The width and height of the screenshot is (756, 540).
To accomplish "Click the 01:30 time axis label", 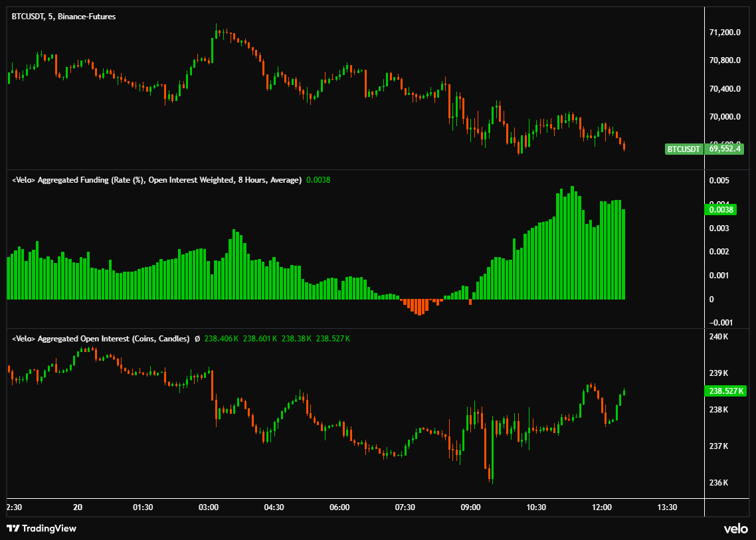I will click(143, 507).
